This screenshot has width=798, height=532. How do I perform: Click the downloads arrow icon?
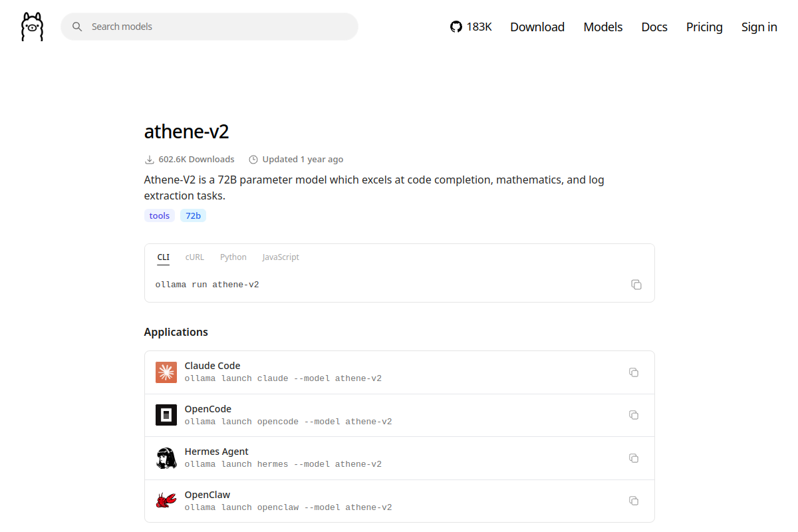pos(149,160)
